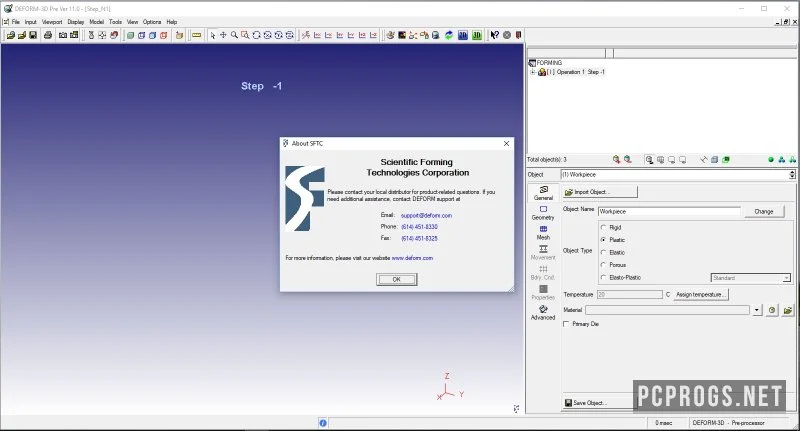Select the Rigid object type
The width and height of the screenshot is (800, 431).
(x=604, y=227)
